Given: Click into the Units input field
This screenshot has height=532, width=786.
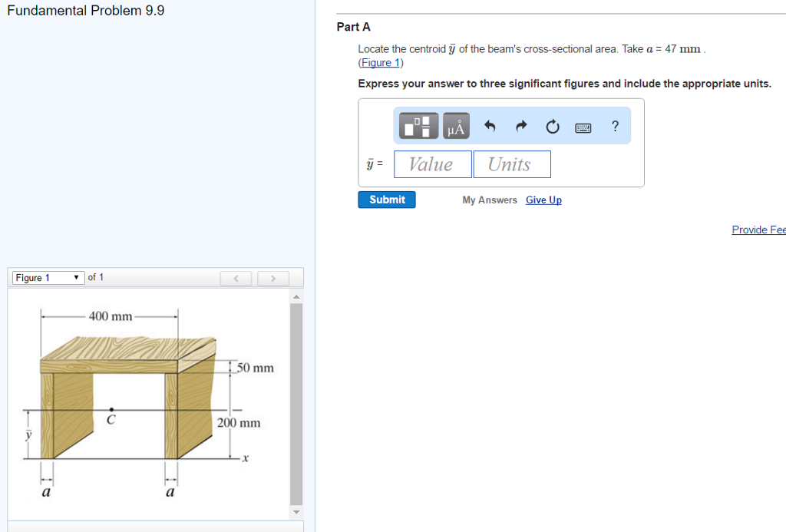Looking at the screenshot, I should [512, 164].
